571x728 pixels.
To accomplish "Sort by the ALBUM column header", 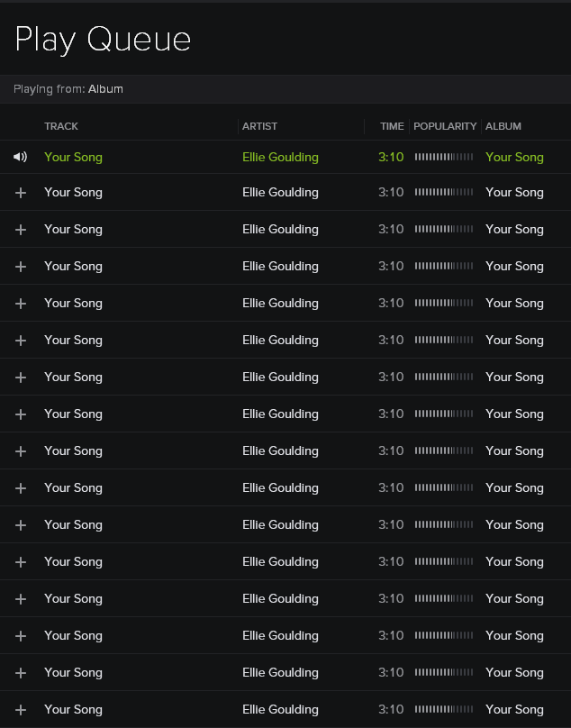I will click(503, 126).
